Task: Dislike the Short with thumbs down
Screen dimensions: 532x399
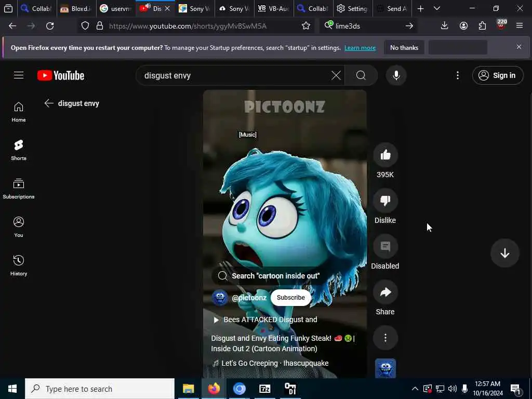Action: [x=385, y=201]
